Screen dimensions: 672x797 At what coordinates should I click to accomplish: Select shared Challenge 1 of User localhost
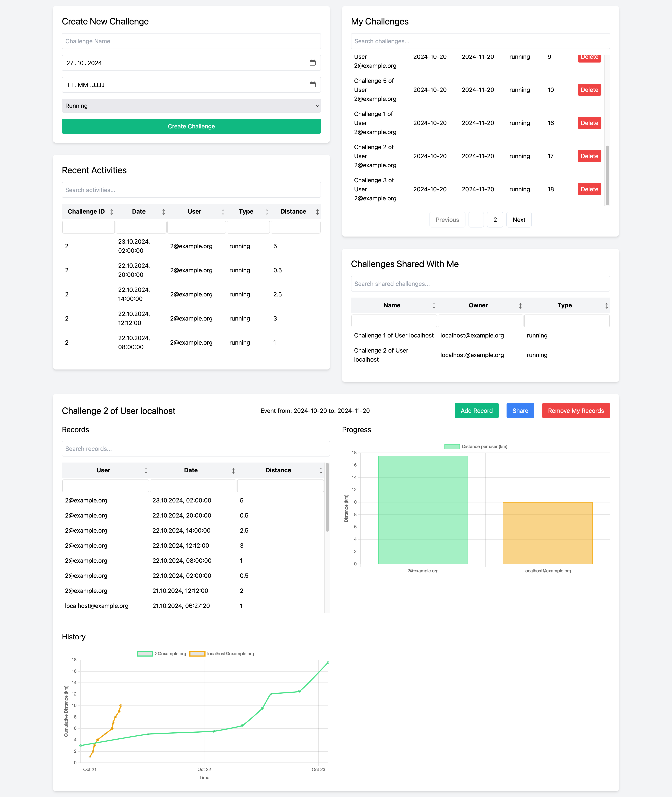pyautogui.click(x=480, y=335)
